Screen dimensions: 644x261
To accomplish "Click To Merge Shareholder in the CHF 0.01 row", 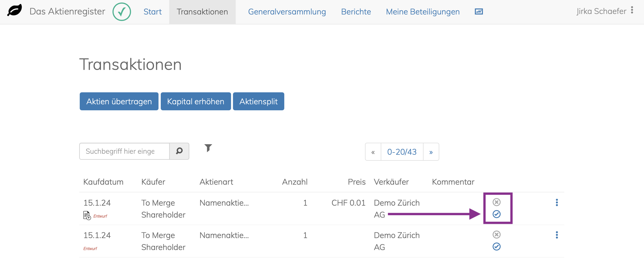I will (x=163, y=209).
